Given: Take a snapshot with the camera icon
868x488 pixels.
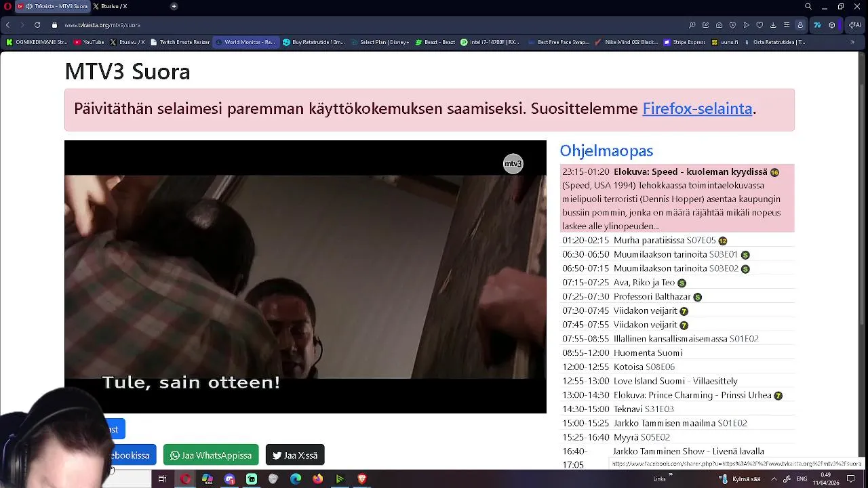Looking at the screenshot, I should pos(719,25).
